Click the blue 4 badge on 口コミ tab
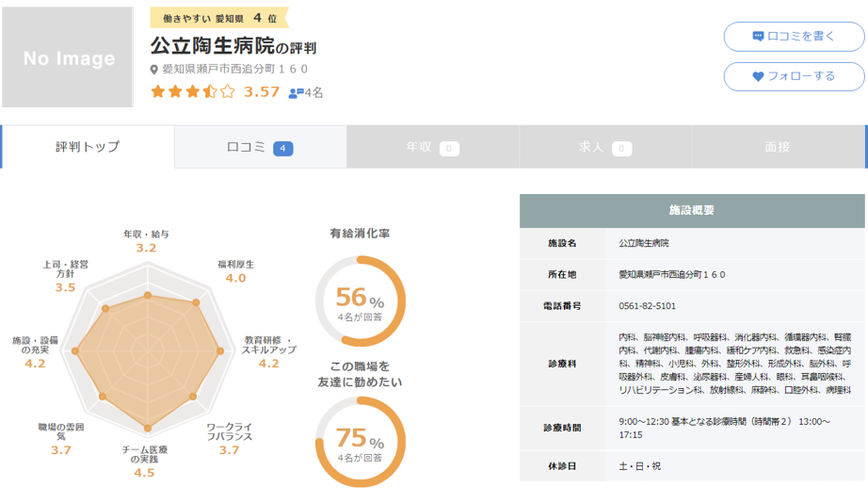The width and height of the screenshot is (868, 488). point(282,149)
